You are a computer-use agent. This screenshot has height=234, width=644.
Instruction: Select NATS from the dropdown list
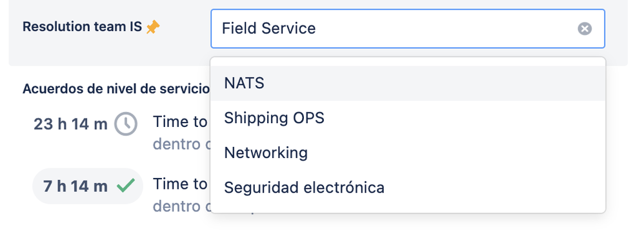pos(407,83)
